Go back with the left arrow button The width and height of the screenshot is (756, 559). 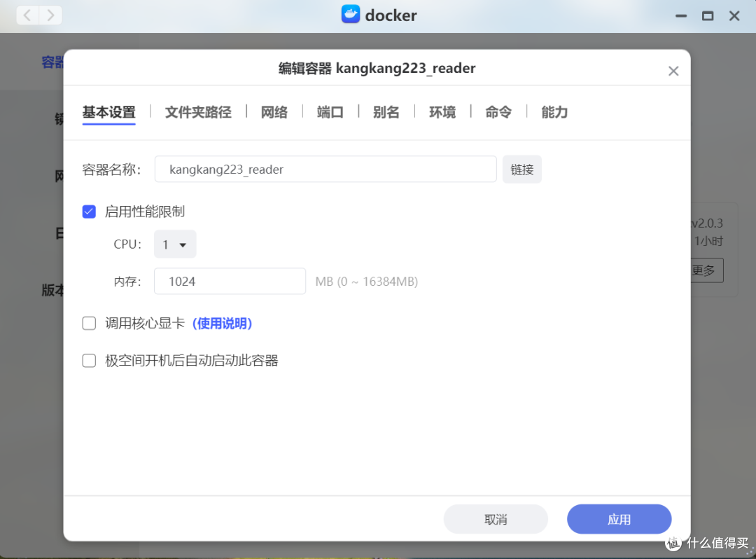(27, 15)
